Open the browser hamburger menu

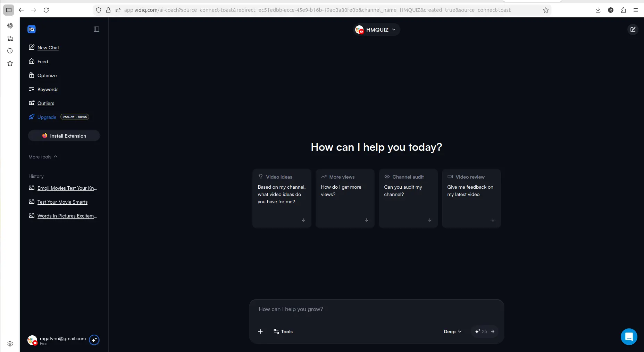[x=636, y=10]
